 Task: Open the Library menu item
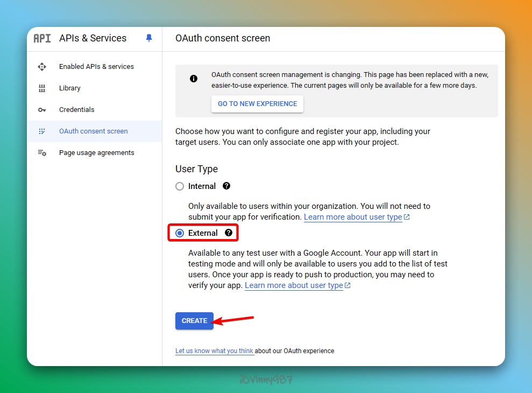[x=70, y=88]
